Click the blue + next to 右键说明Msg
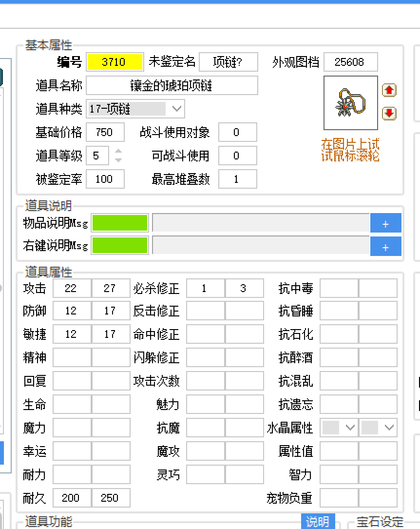 386,246
